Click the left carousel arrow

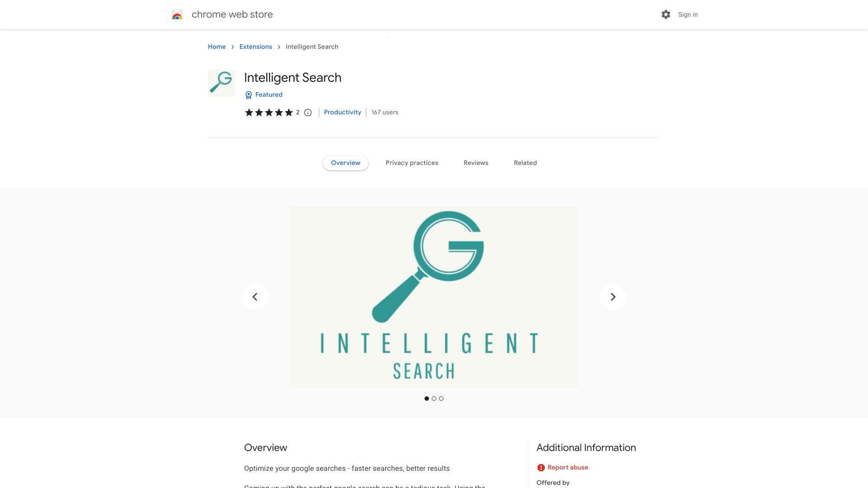point(255,296)
